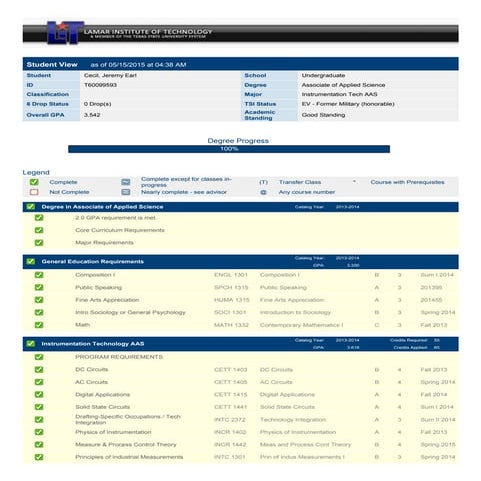
Task: Click the Complete legend checkmark icon
Action: click(34, 182)
